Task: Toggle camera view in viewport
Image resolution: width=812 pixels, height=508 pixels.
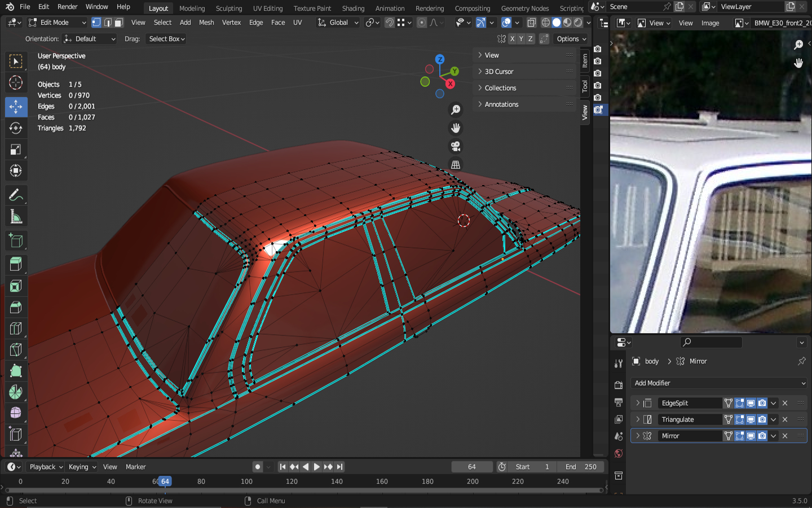Action: tap(456, 147)
